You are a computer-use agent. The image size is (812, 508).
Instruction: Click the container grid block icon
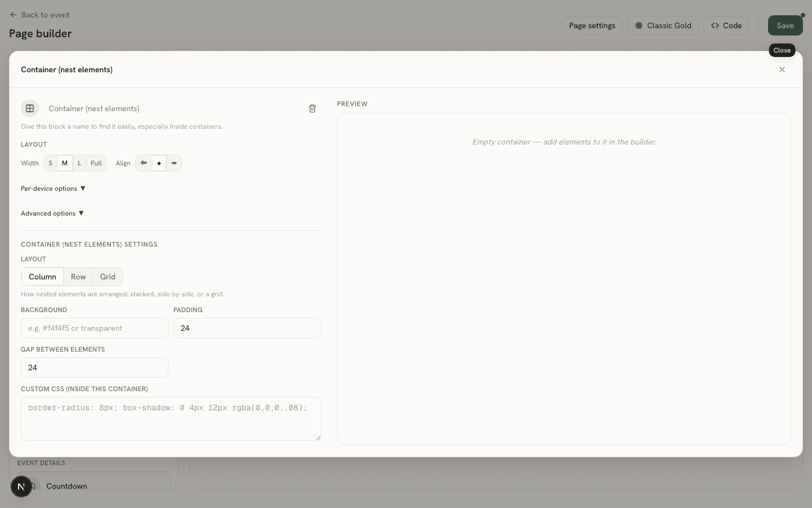coord(30,108)
